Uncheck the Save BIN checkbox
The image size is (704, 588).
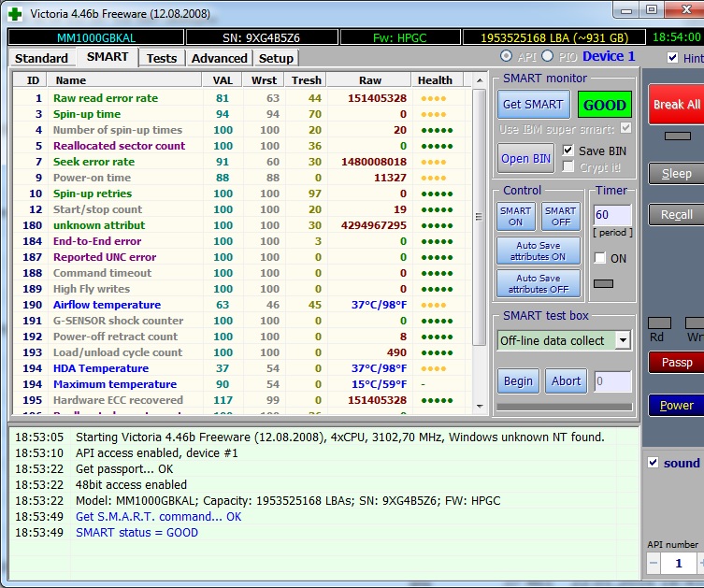(568, 150)
